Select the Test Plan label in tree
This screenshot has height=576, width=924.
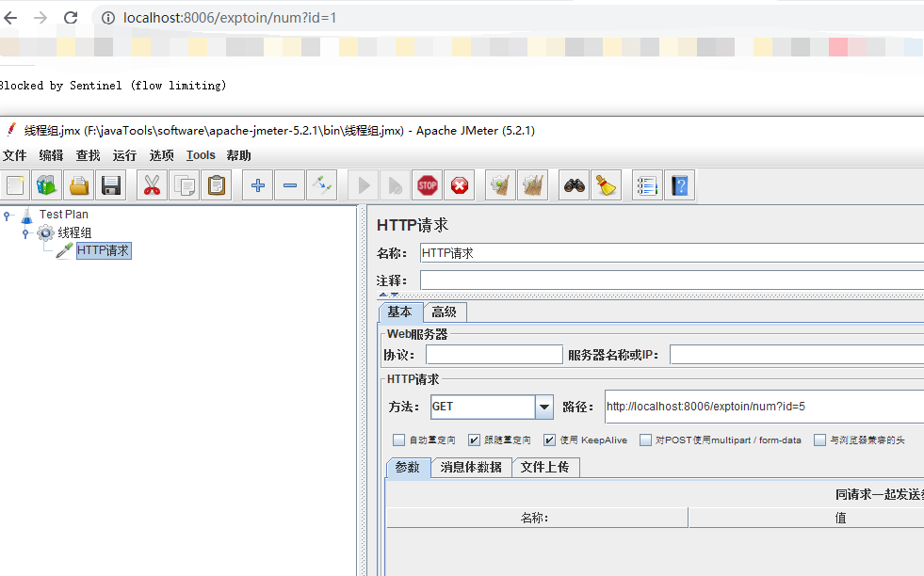[x=64, y=215]
